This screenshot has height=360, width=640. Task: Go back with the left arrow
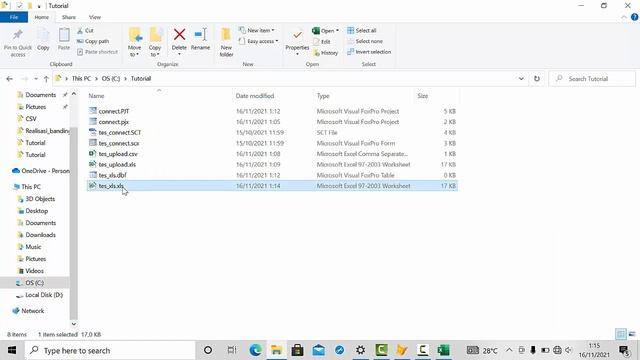pyautogui.click(x=9, y=79)
